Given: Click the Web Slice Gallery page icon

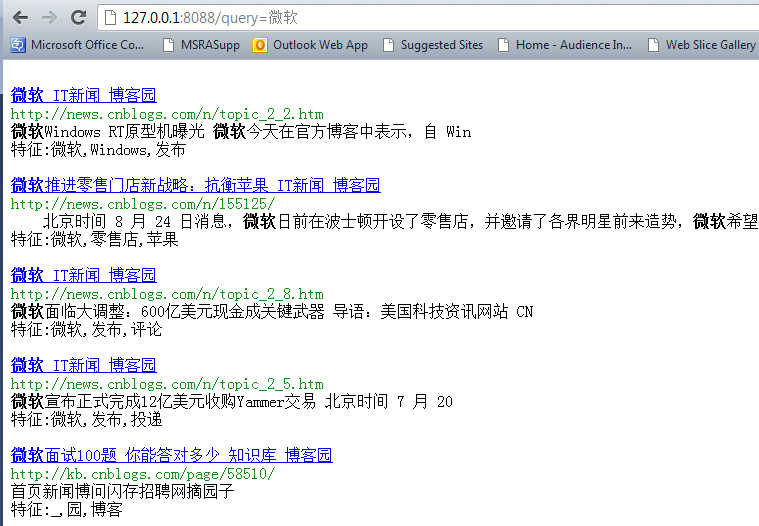Looking at the screenshot, I should coord(653,45).
